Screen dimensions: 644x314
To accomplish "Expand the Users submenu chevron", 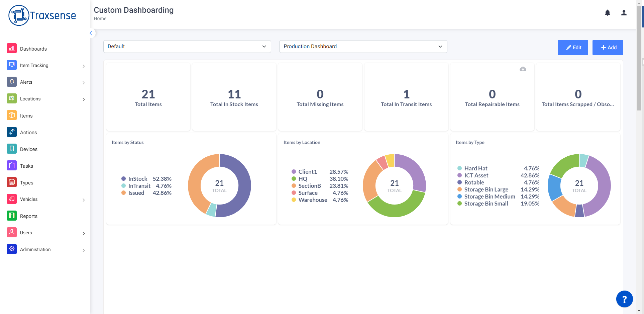I will pyautogui.click(x=84, y=233).
